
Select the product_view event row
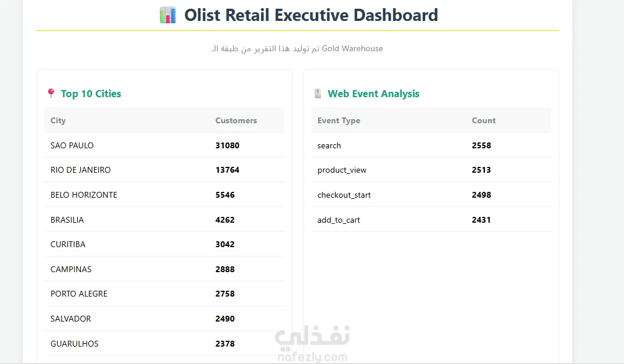coord(431,170)
